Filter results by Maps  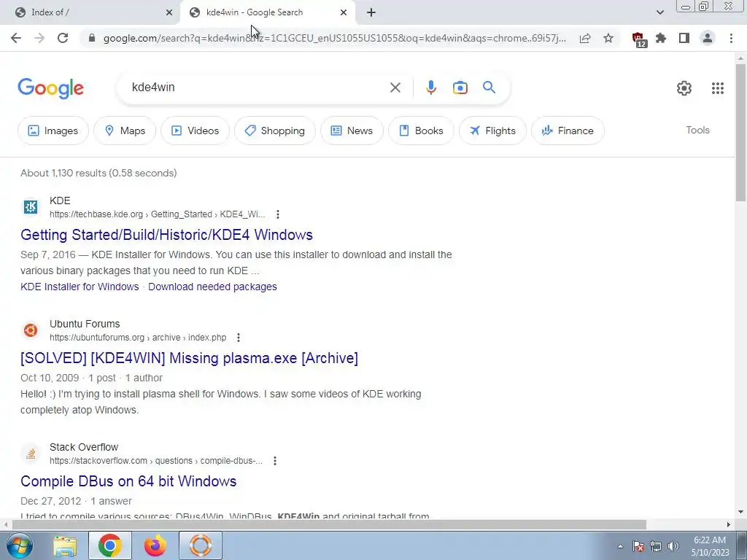(x=125, y=131)
